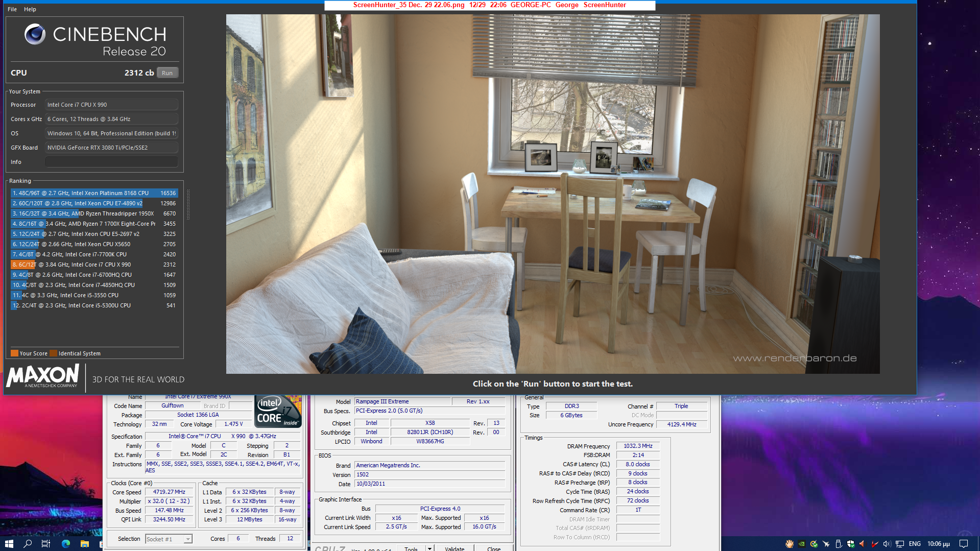980x551 pixels.
Task: Click the rendered room preview image
Action: point(553,194)
